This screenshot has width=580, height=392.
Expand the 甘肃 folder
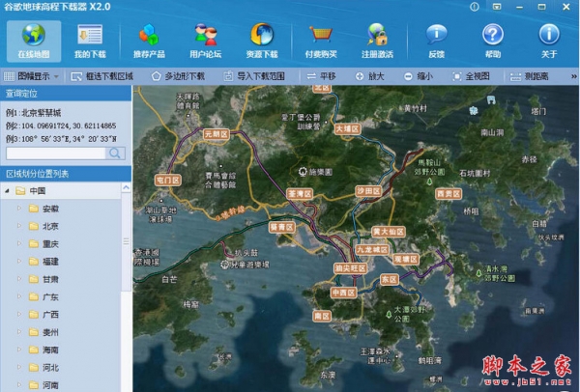[19, 279]
